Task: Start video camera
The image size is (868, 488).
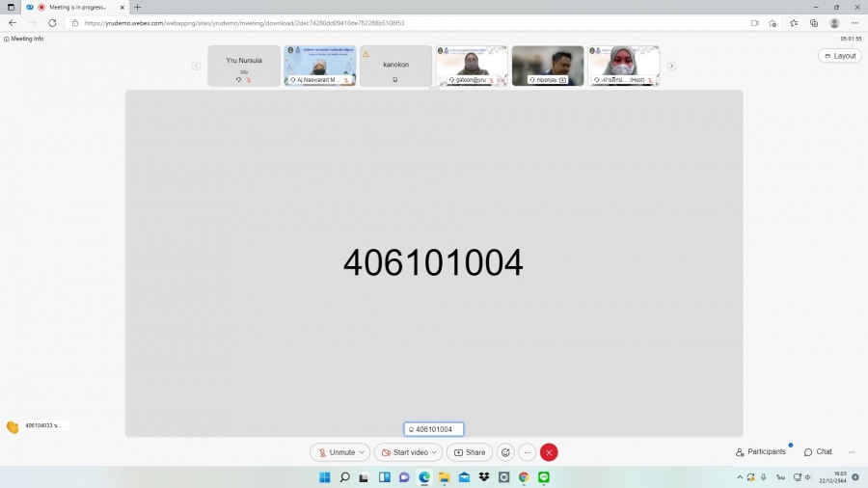Action: [404, 452]
